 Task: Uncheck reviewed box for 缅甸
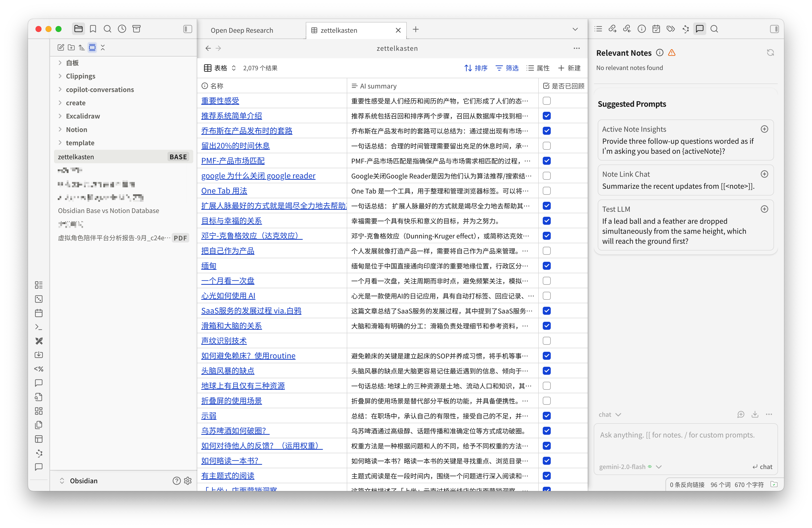546,266
